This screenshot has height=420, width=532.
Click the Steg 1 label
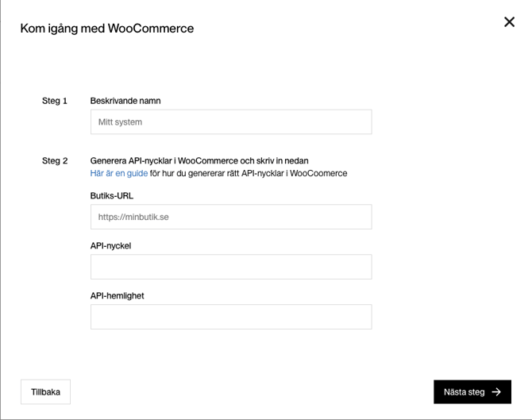coord(55,101)
